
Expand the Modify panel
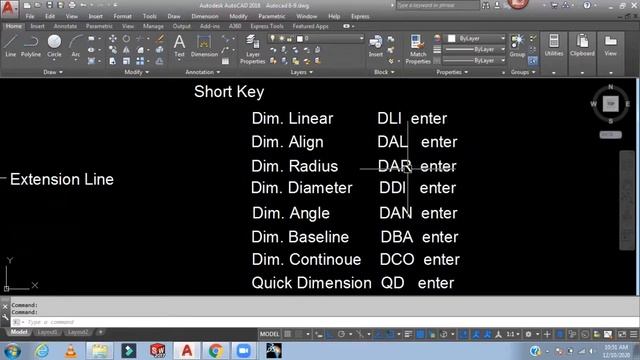(x=136, y=72)
